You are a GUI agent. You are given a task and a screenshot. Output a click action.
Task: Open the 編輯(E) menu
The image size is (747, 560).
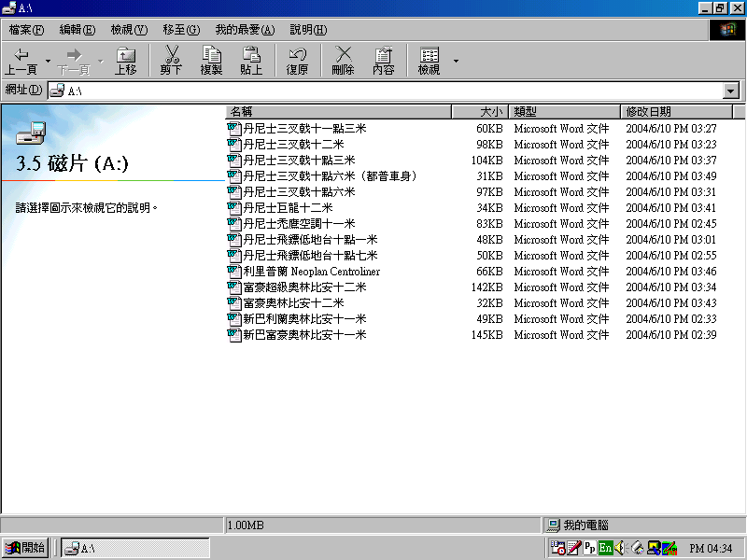point(78,30)
